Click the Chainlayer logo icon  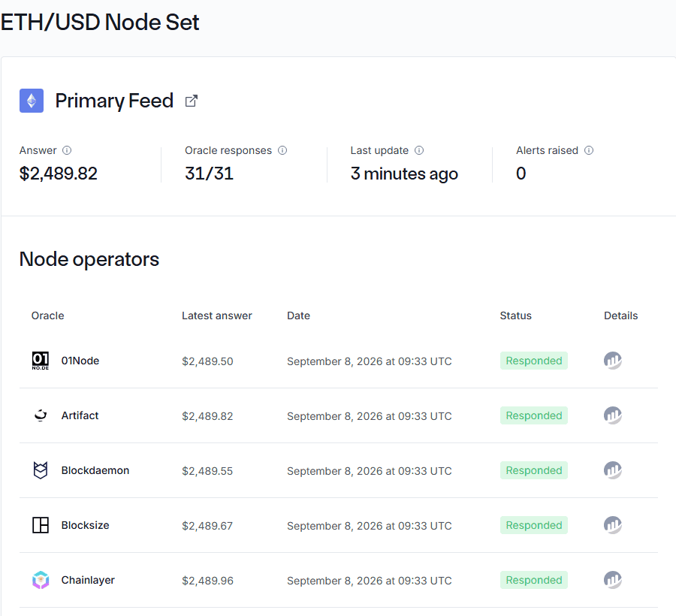point(41,580)
